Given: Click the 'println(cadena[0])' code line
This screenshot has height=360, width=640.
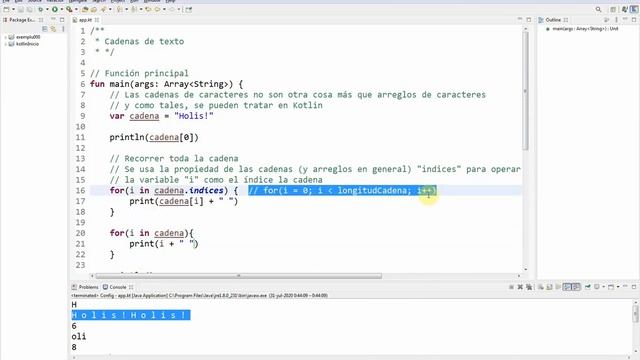Looking at the screenshot, I should 154,137.
